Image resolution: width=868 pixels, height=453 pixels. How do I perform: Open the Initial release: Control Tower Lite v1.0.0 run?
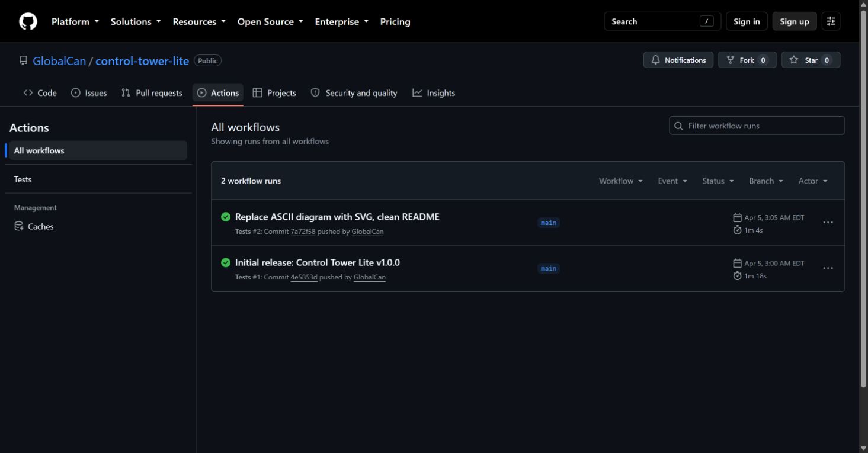click(x=318, y=262)
